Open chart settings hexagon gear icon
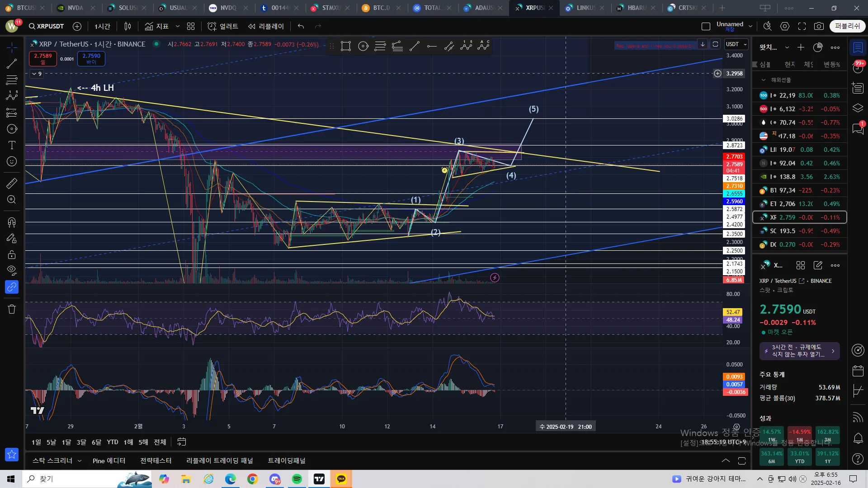This screenshot has height=488, width=868. pos(785,26)
